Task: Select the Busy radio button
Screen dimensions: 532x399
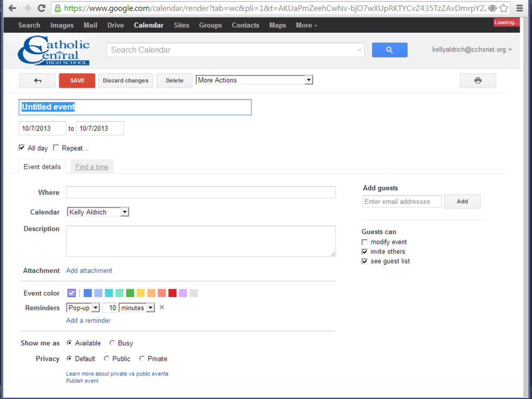Action: tap(112, 343)
